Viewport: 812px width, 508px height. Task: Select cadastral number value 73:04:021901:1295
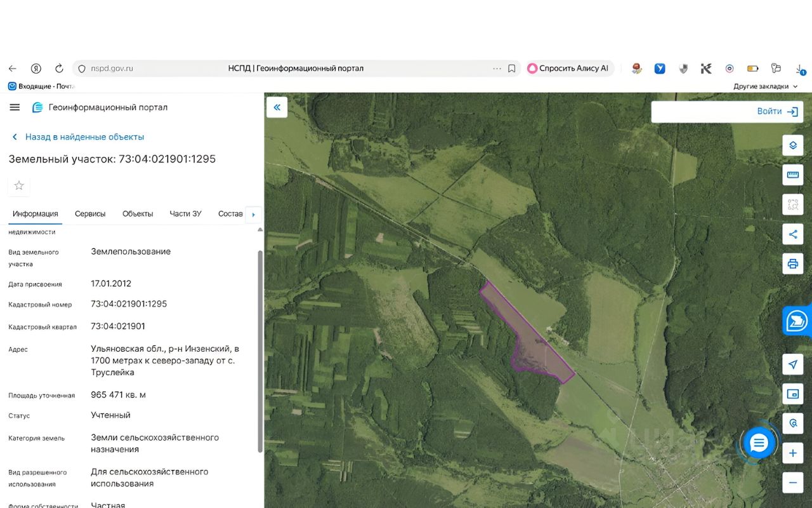coord(129,304)
